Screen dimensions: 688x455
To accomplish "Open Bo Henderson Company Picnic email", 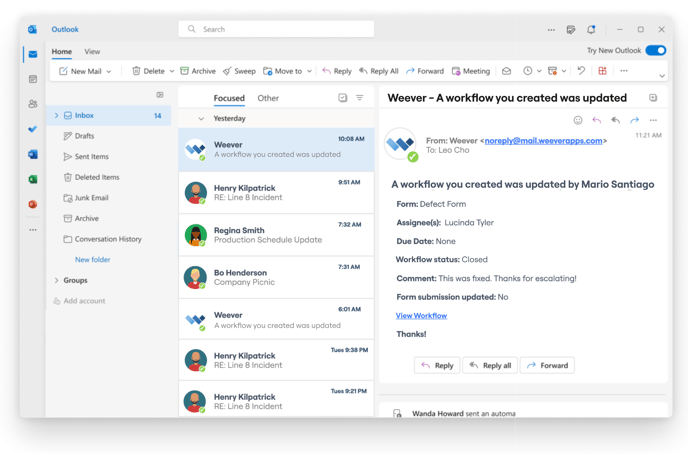I will pos(276,277).
